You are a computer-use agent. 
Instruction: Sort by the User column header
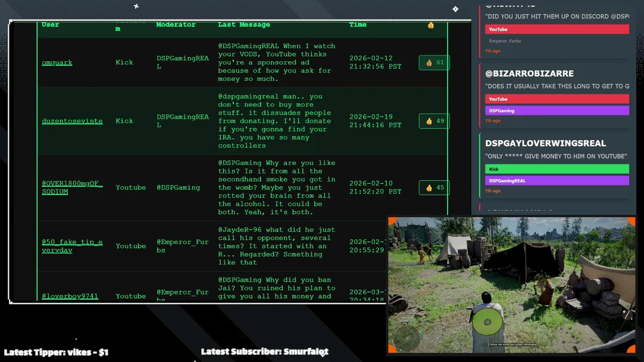[x=50, y=25]
